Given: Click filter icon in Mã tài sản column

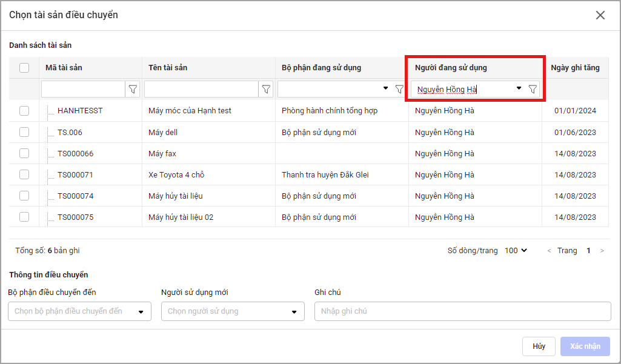Looking at the screenshot, I should pyautogui.click(x=133, y=90).
